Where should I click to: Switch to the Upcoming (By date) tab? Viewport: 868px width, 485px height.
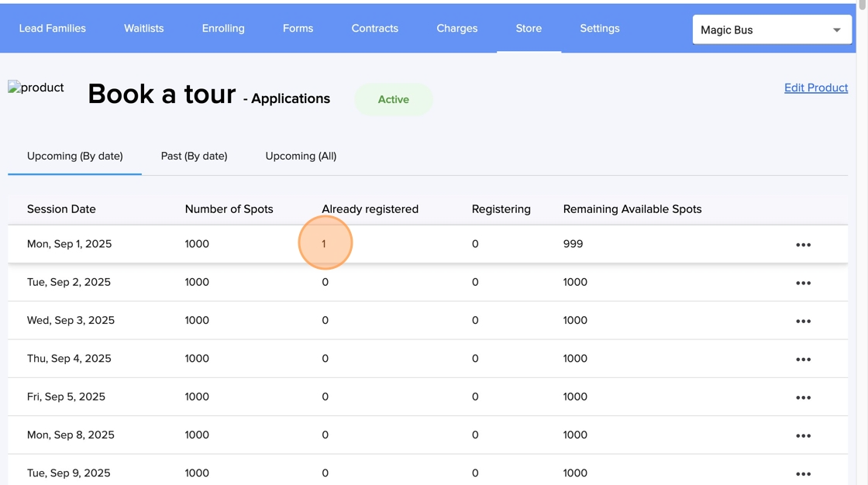74,157
